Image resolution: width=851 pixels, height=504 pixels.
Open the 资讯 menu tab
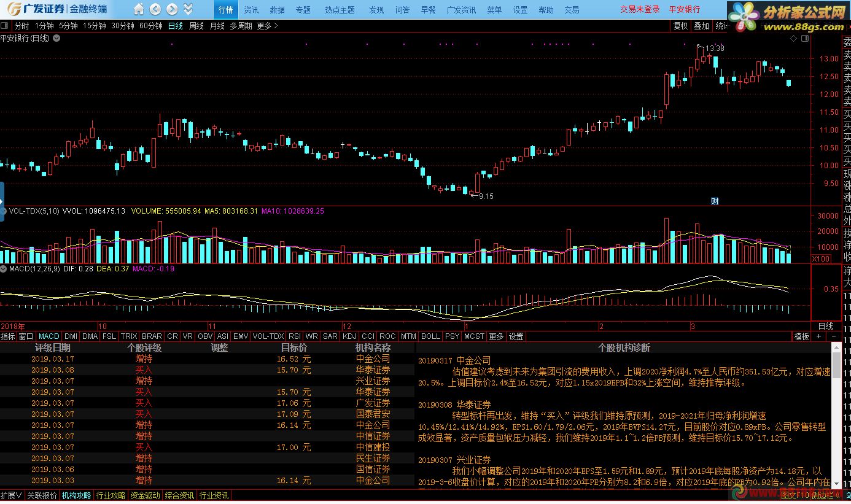251,10
